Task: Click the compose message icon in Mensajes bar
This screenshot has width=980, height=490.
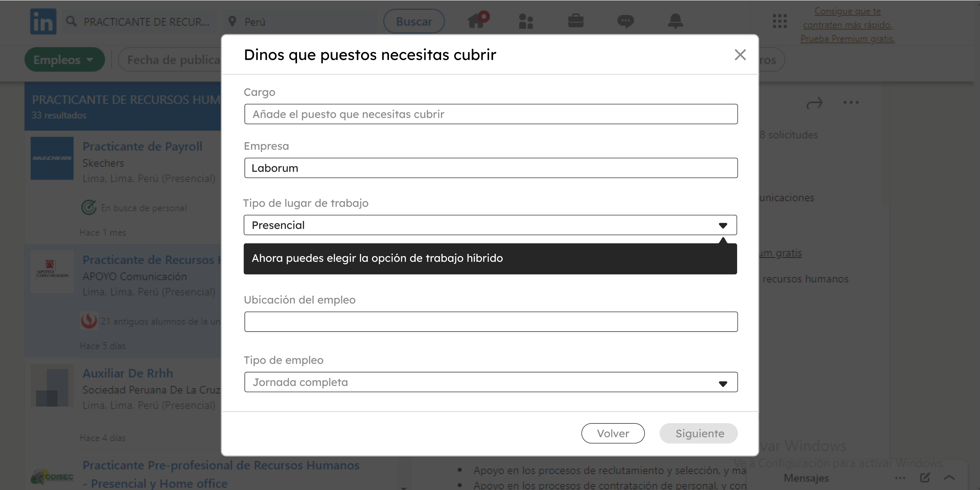Action: tap(925, 478)
